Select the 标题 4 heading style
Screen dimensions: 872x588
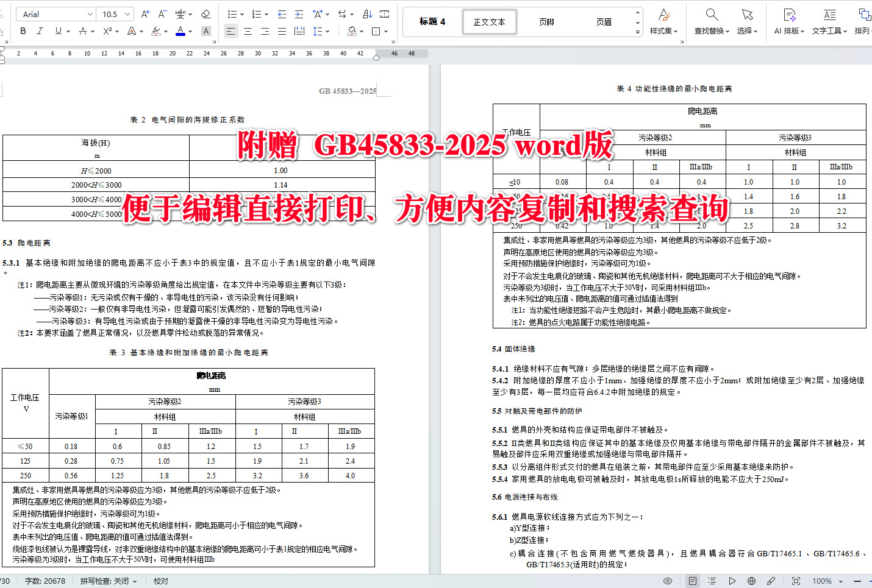(432, 21)
